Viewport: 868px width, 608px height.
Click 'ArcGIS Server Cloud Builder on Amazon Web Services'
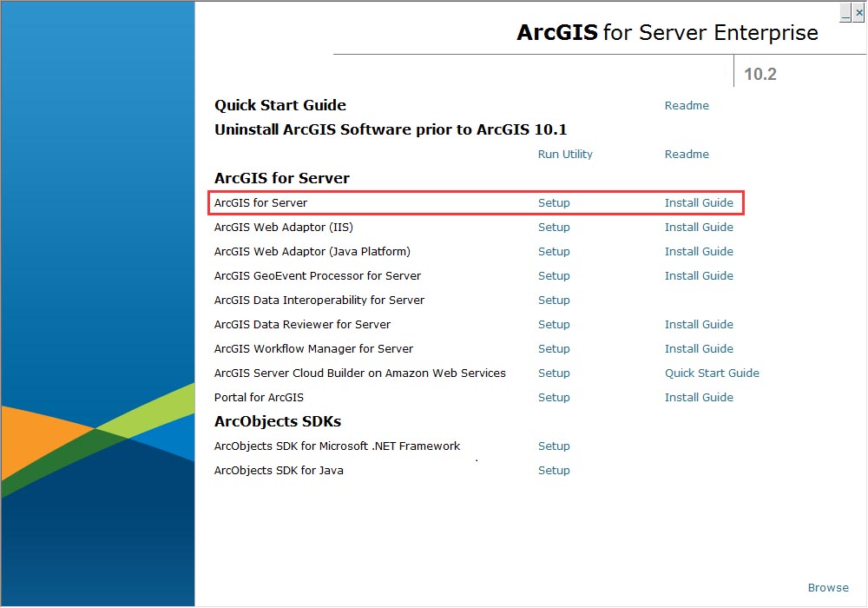360,373
